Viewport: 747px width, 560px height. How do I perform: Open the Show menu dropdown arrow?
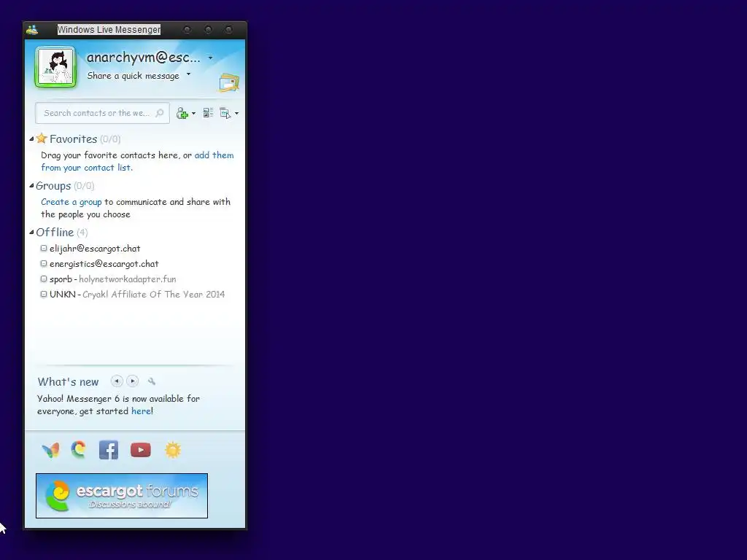pos(237,113)
